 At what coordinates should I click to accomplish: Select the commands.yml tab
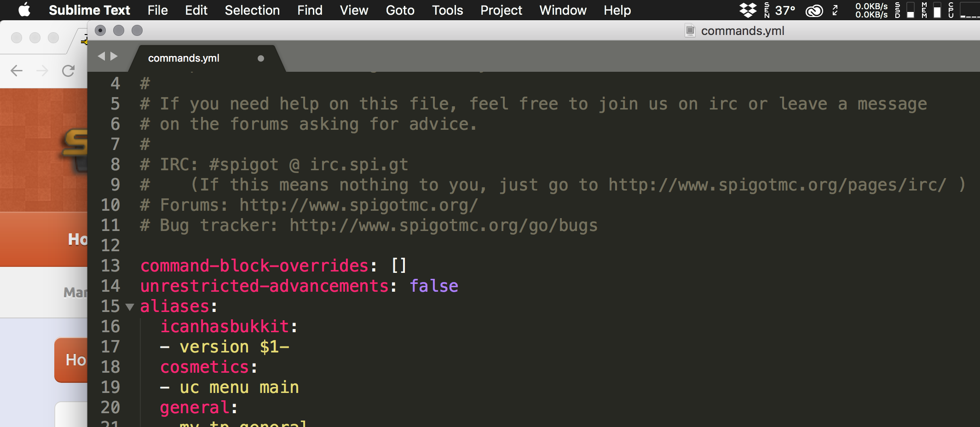[184, 58]
